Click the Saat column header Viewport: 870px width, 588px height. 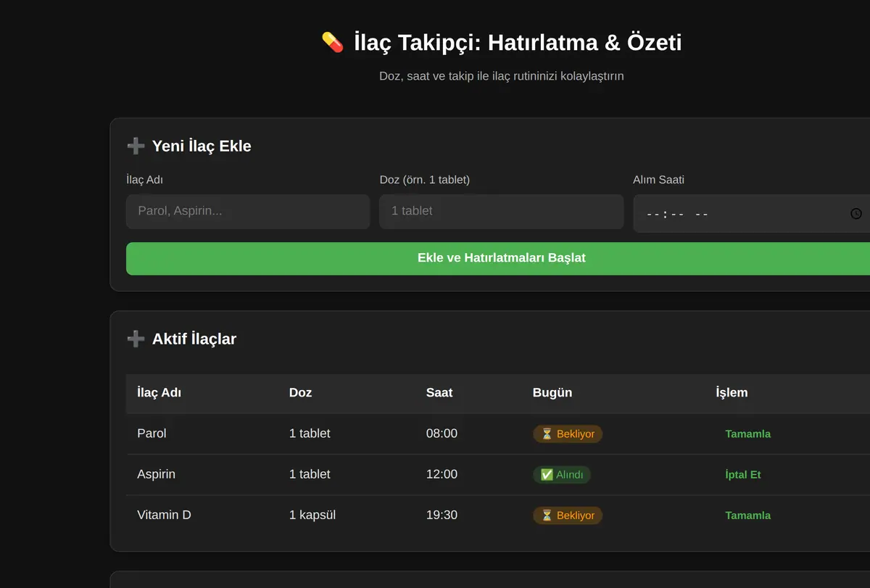pos(439,392)
